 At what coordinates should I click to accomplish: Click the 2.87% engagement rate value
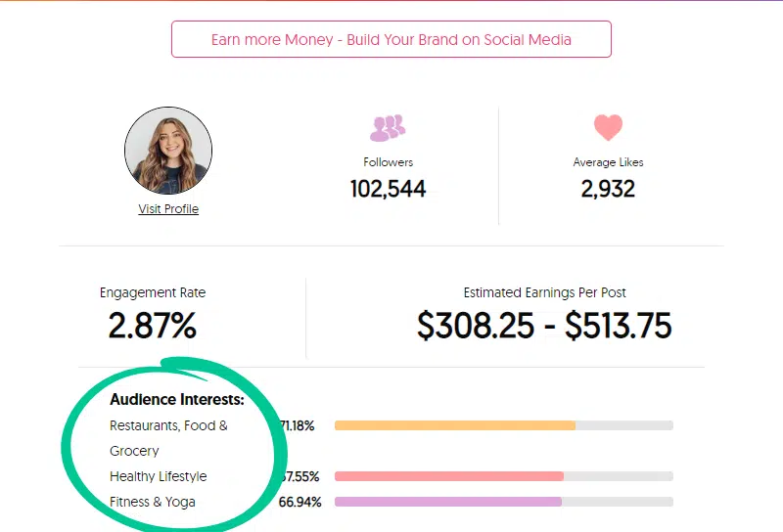pyautogui.click(x=153, y=326)
